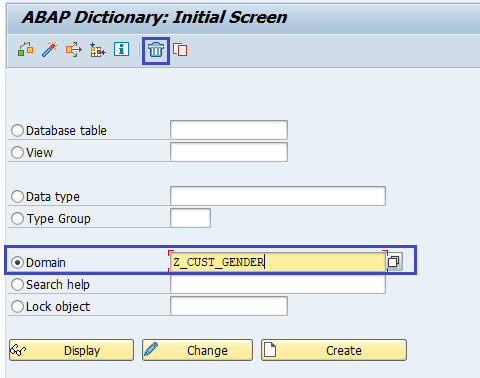480x378 pixels.
Task: Click the 'Type Group' label text
Action: (x=59, y=219)
